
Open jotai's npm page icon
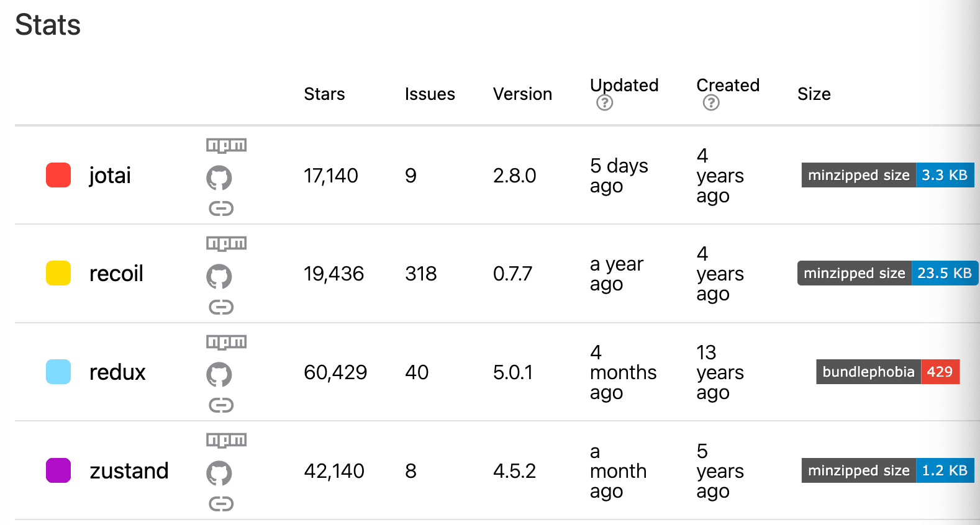[226, 145]
